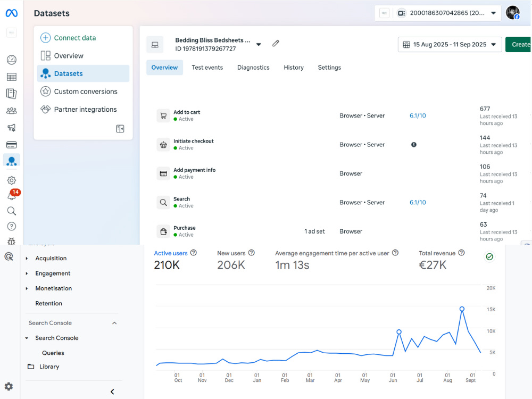
Task: Click the info icon beside Initiate checkout
Action: (x=413, y=145)
